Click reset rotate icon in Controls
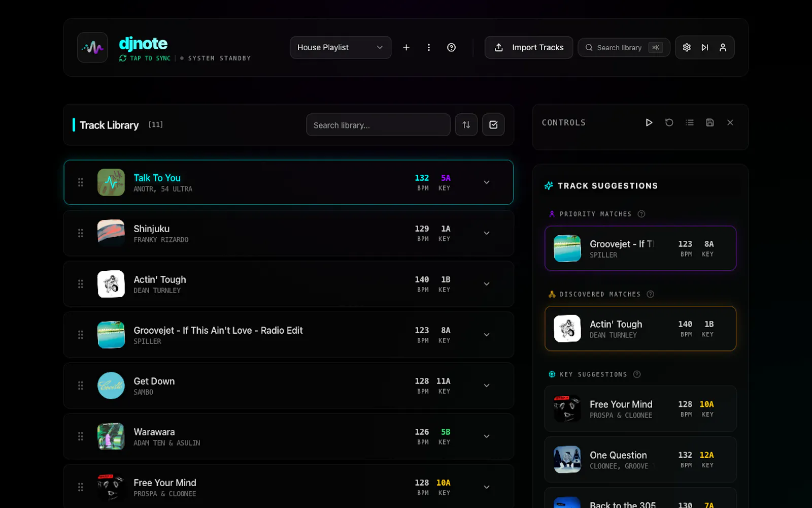This screenshot has width=812, height=508. [x=669, y=122]
